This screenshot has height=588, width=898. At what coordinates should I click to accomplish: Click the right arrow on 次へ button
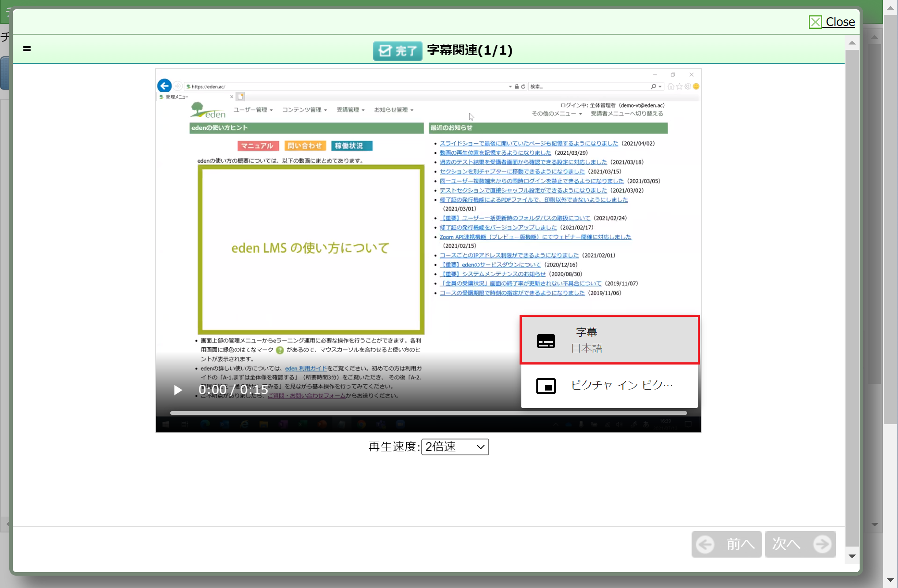[822, 544]
